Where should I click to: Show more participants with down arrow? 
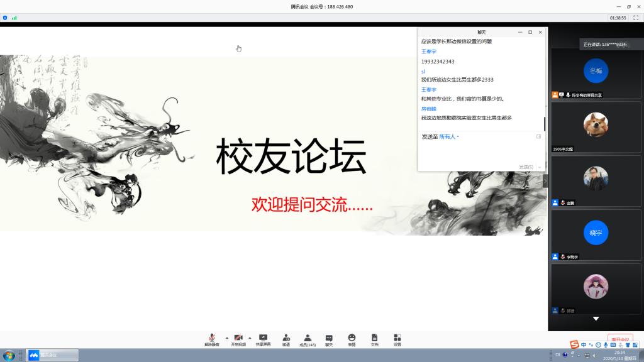[x=596, y=319]
